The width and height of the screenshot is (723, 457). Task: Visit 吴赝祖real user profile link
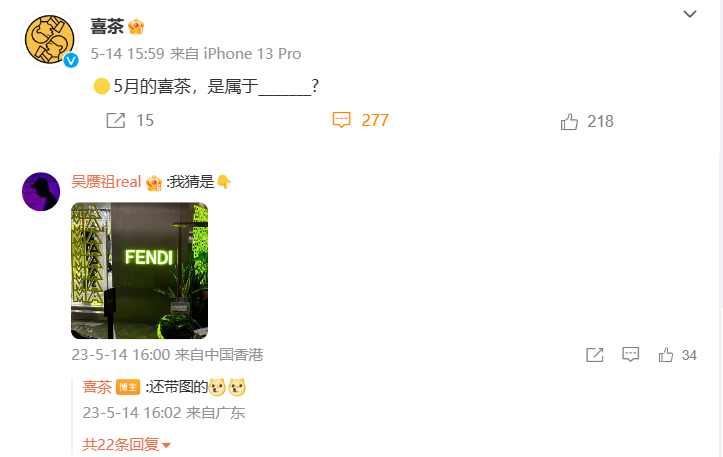(x=106, y=182)
